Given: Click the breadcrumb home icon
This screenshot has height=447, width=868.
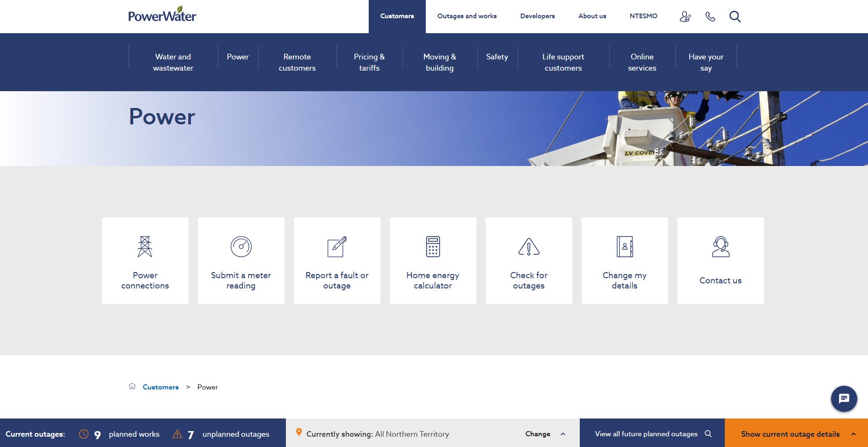Looking at the screenshot, I should pos(132,386).
